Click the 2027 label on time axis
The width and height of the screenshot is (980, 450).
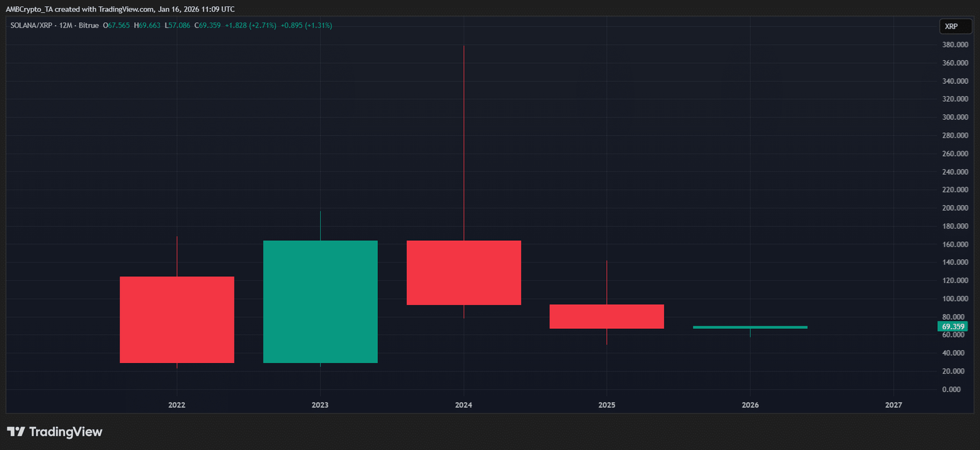(x=893, y=405)
